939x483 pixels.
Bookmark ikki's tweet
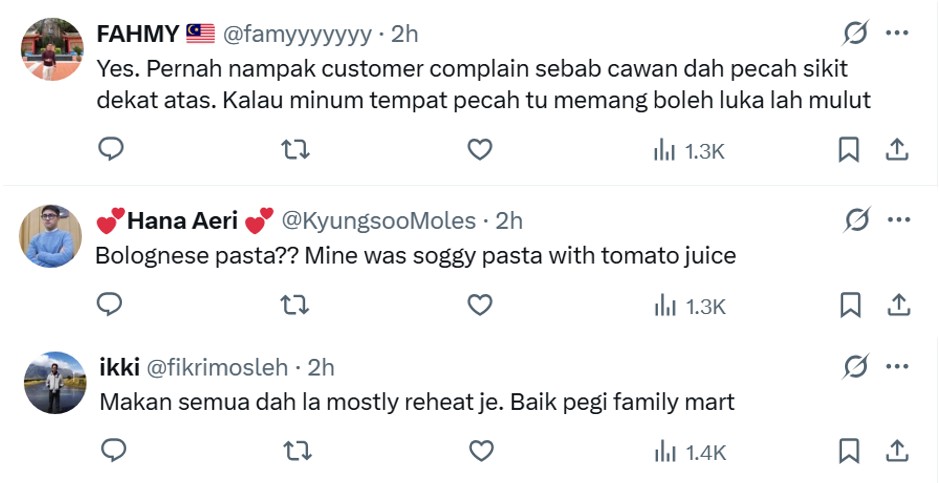(x=849, y=452)
